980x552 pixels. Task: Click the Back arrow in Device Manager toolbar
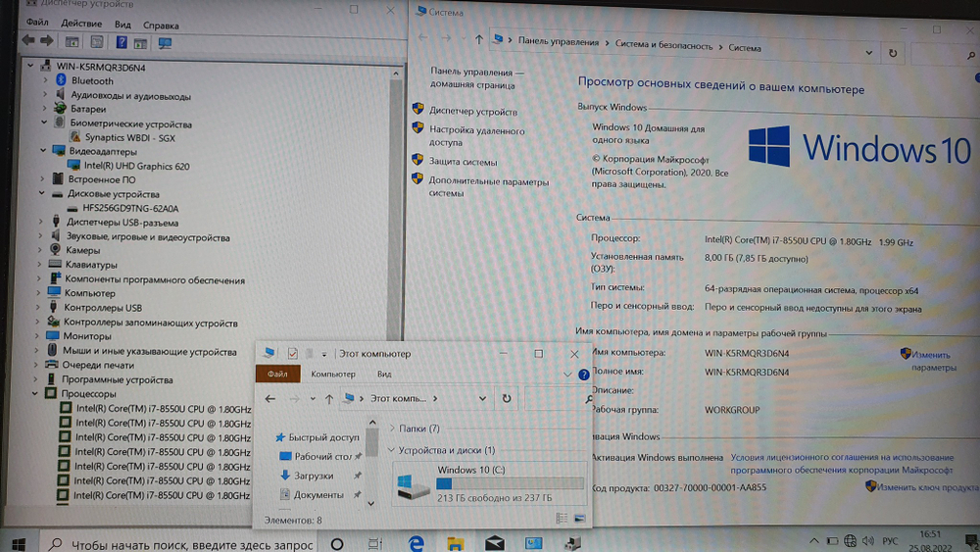pyautogui.click(x=28, y=40)
